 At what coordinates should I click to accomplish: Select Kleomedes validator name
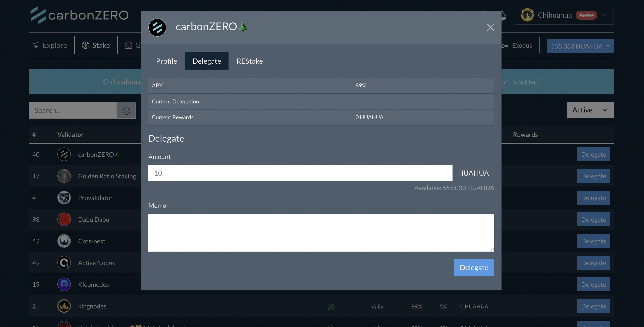coord(93,285)
